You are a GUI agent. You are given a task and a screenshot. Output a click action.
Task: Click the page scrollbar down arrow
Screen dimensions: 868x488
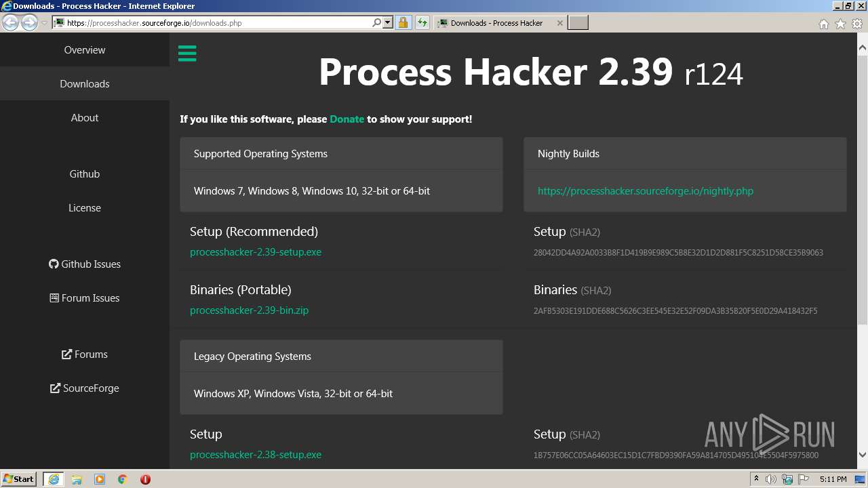click(x=862, y=455)
